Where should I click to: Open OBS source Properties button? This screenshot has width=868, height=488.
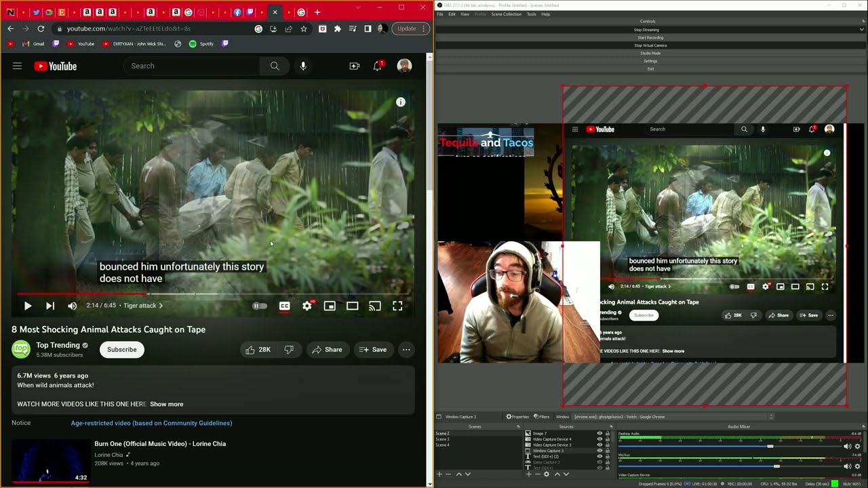[517, 417]
